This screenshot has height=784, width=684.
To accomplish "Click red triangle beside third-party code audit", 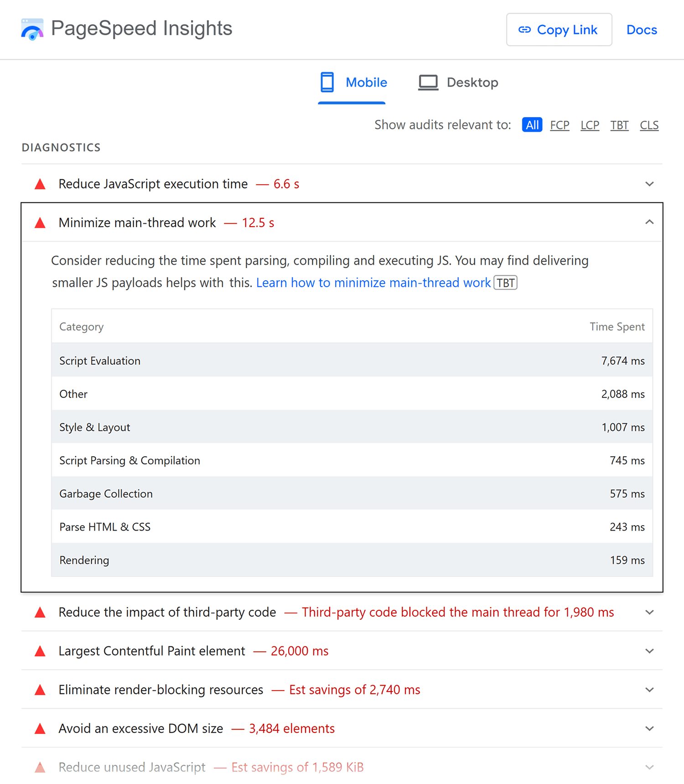I will point(40,612).
